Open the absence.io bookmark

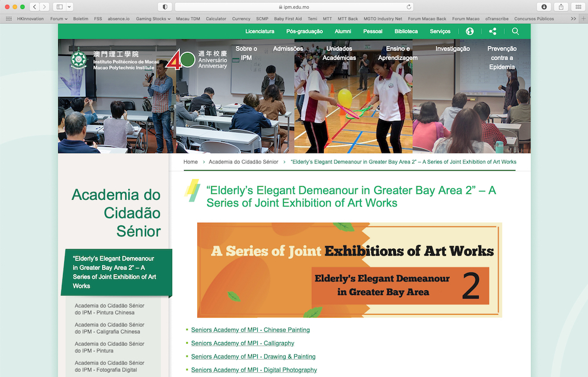tap(119, 19)
